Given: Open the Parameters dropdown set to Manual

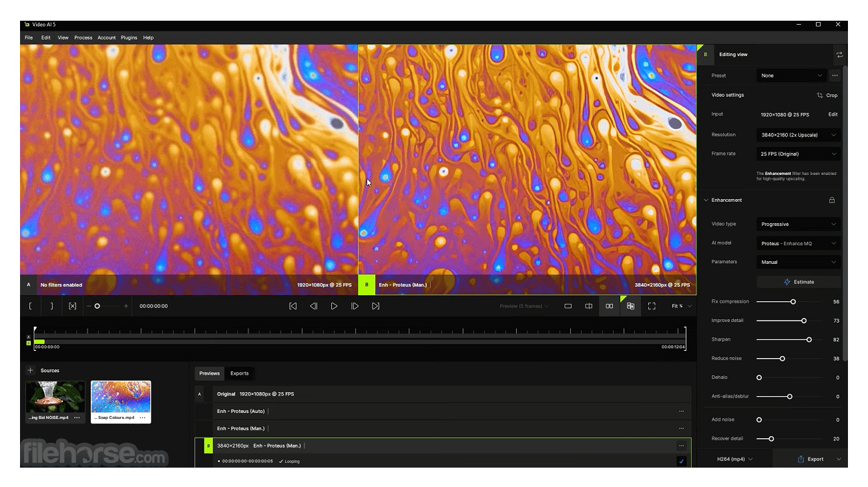Looking at the screenshot, I should (799, 262).
